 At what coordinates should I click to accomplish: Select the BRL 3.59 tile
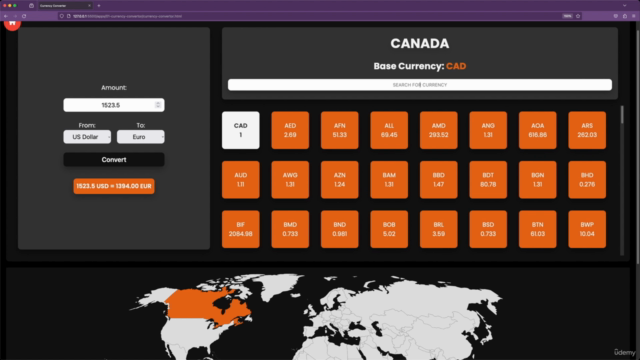point(439,229)
